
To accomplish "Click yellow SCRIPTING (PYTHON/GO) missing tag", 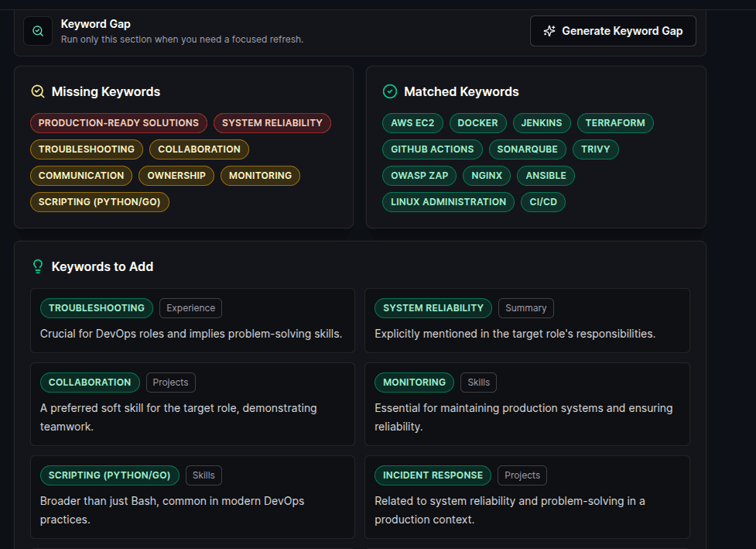I will pyautogui.click(x=99, y=202).
